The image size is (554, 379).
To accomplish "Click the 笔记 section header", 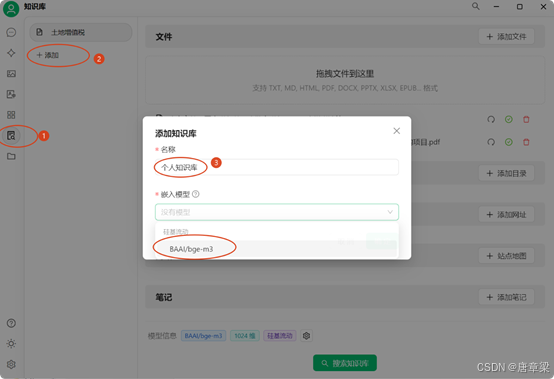I will (164, 297).
